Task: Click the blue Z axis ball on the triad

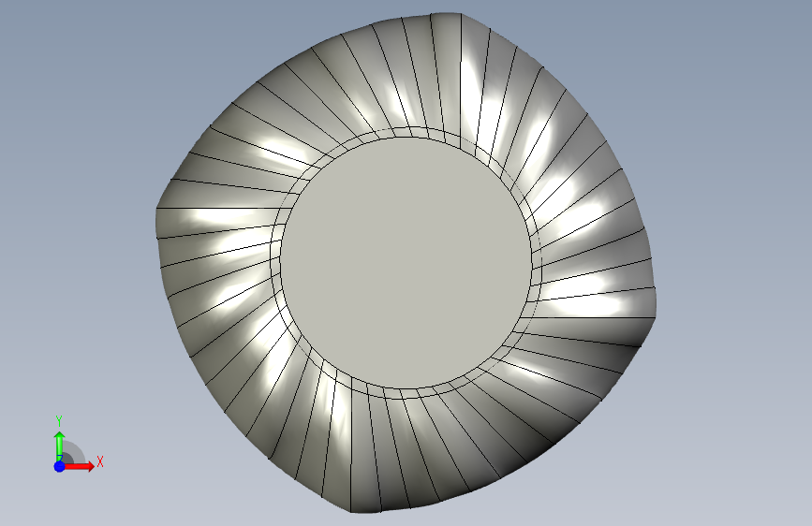Action: [59, 466]
